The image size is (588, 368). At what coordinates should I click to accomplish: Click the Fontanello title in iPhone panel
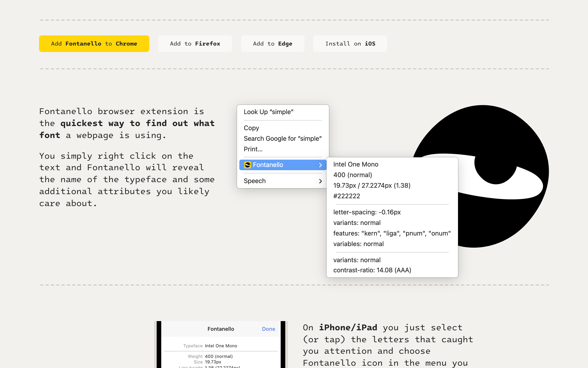221,329
